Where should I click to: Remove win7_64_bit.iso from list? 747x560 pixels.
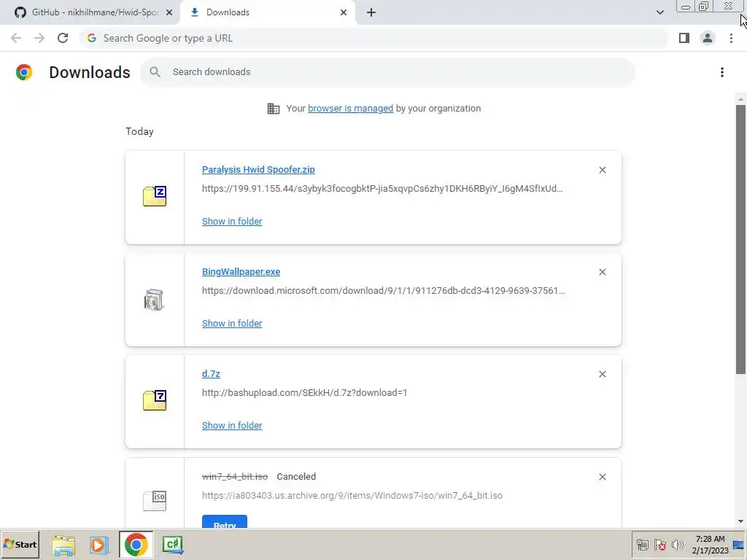[602, 477]
